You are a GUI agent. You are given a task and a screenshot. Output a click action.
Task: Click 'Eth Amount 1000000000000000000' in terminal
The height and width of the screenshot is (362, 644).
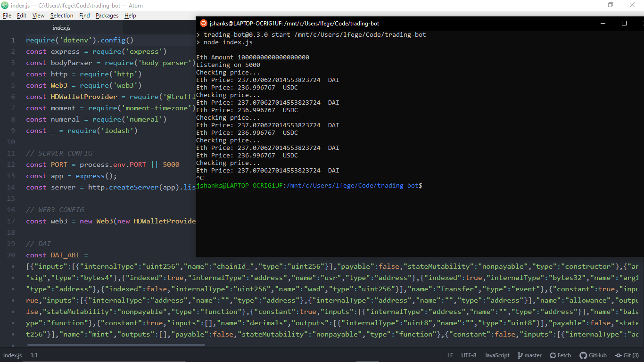point(253,58)
